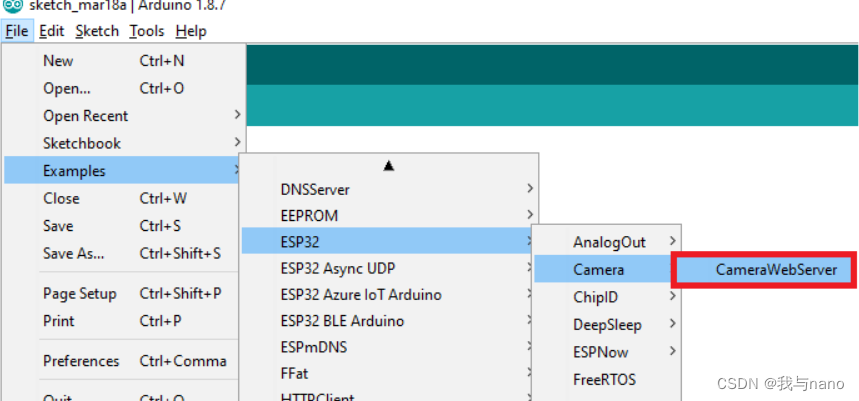Viewport: 859px width, 401px height.
Task: Expand Sketchbook submenu
Action: tap(124, 143)
